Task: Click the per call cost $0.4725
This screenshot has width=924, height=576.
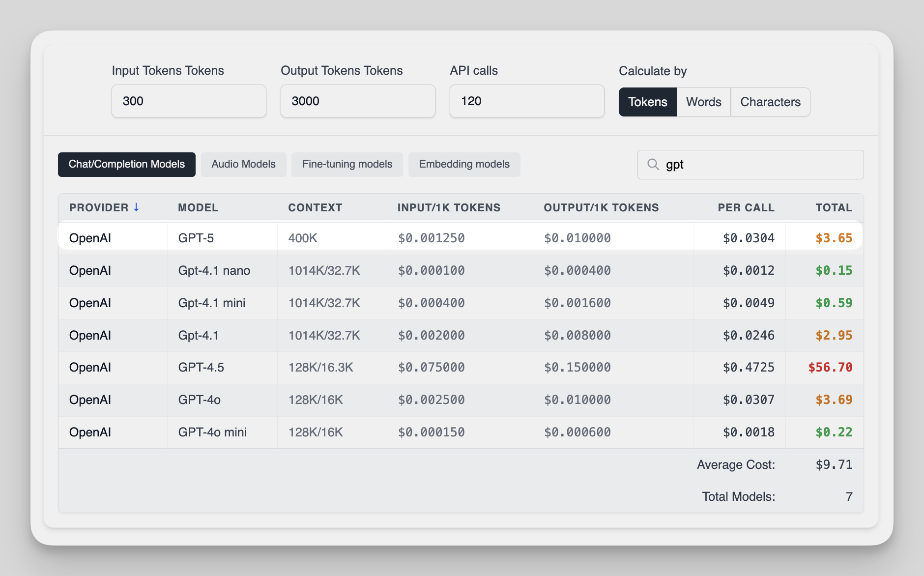Action: click(x=749, y=367)
